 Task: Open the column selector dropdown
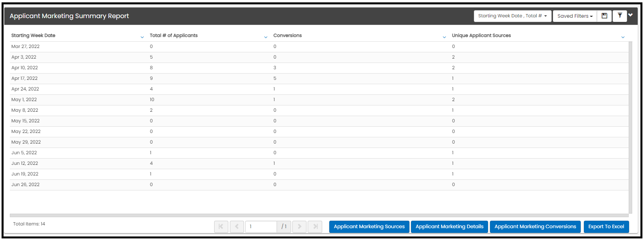click(512, 16)
